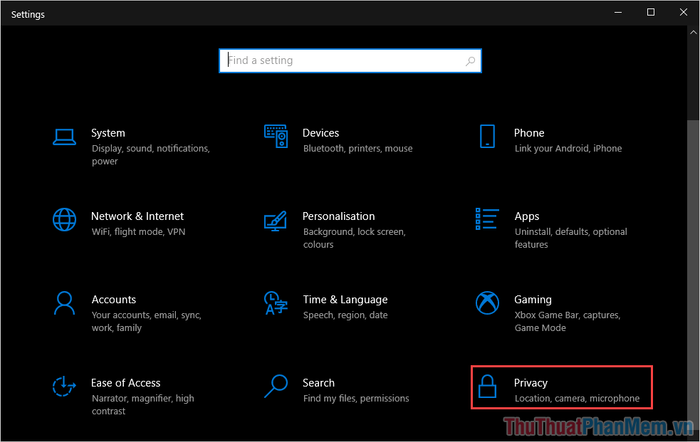
Task: Click the Phone icon
Action: pyautogui.click(x=487, y=137)
